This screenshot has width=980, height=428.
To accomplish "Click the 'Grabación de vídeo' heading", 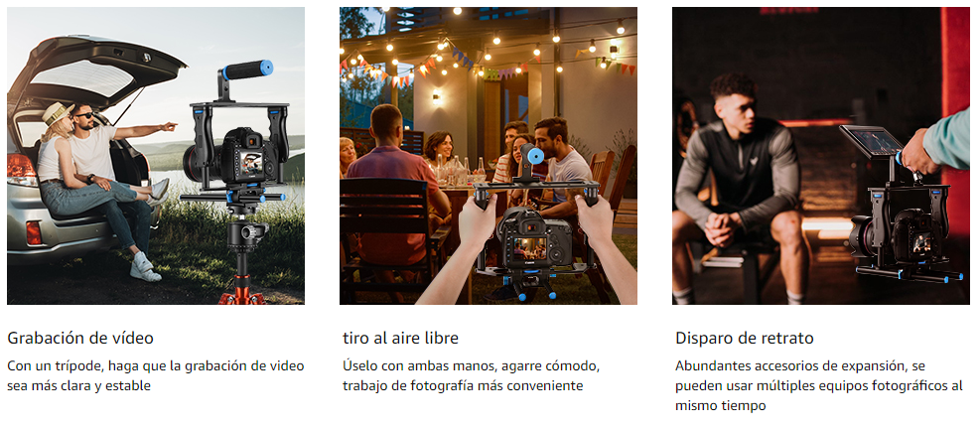I will coord(80,338).
